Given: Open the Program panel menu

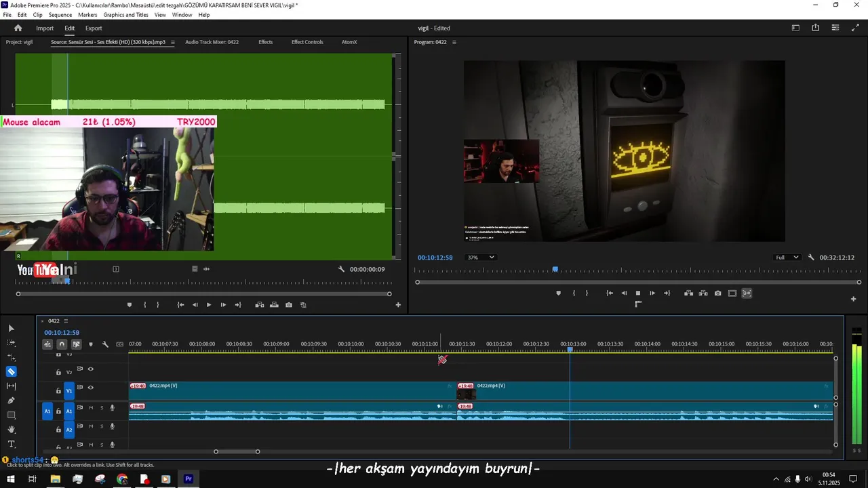Looking at the screenshot, I should coord(454,42).
